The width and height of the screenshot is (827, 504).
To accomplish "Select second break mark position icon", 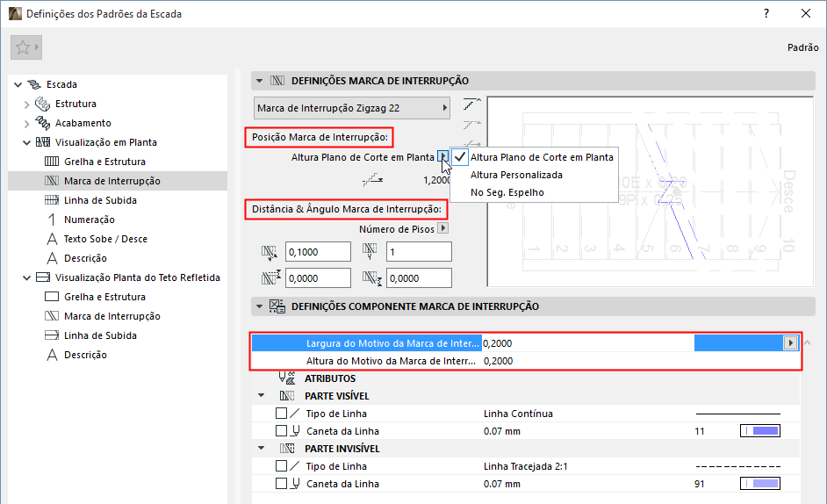I will [x=472, y=125].
